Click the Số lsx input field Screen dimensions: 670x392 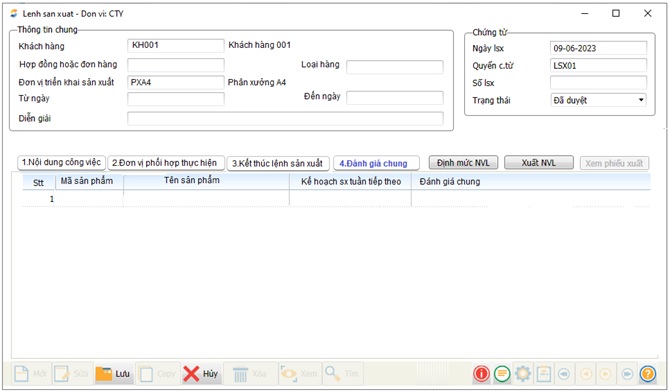click(598, 83)
